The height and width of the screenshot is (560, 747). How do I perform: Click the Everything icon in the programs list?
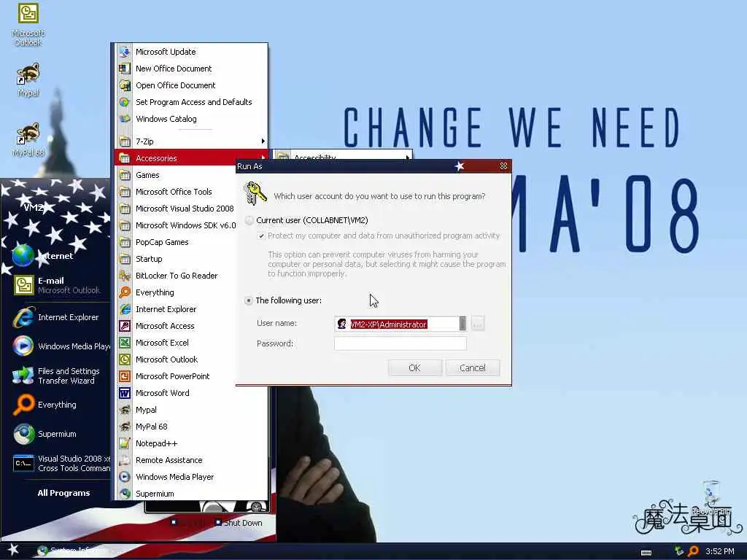coord(124,292)
